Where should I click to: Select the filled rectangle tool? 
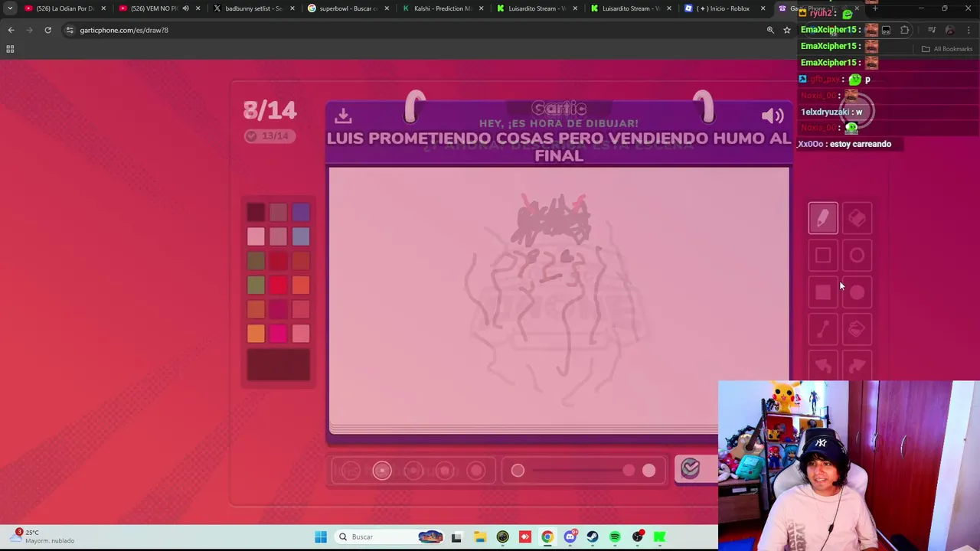[x=823, y=292]
